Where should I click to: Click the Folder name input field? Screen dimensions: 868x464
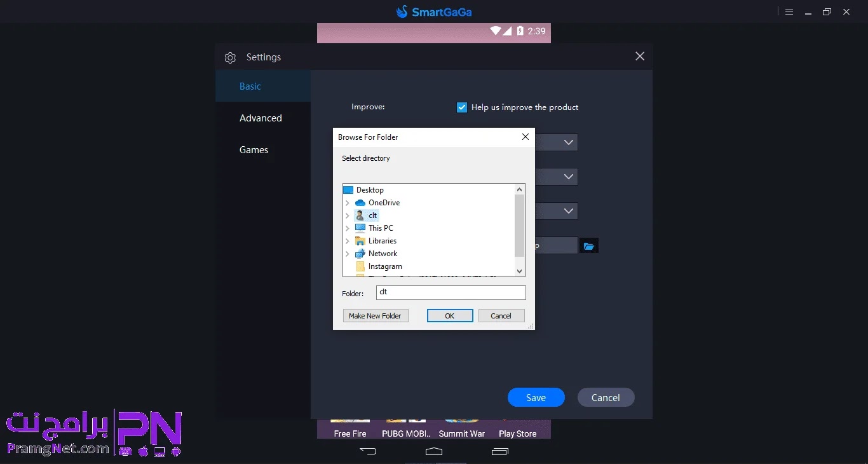451,292
